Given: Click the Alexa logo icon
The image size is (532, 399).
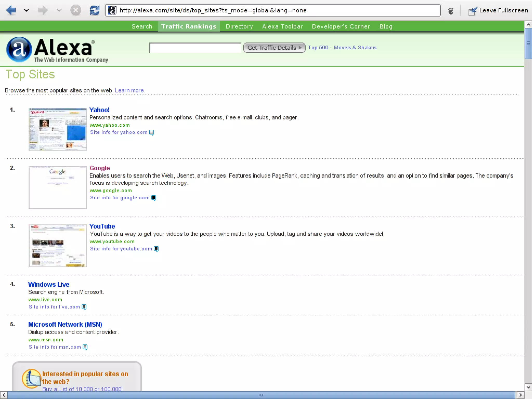Looking at the screenshot, I should point(19,49).
